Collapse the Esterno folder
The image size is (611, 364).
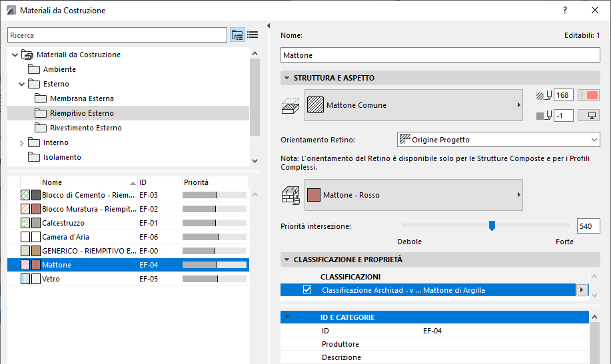22,84
